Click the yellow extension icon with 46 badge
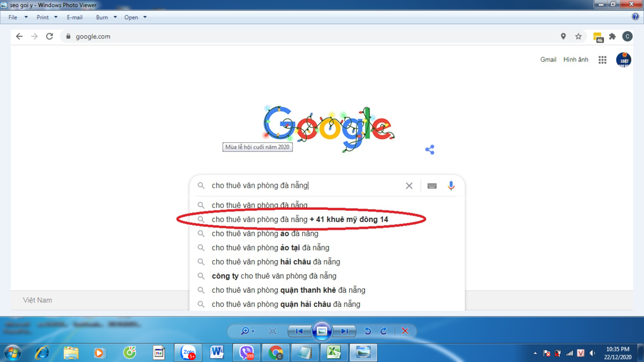644x362 pixels. click(598, 37)
